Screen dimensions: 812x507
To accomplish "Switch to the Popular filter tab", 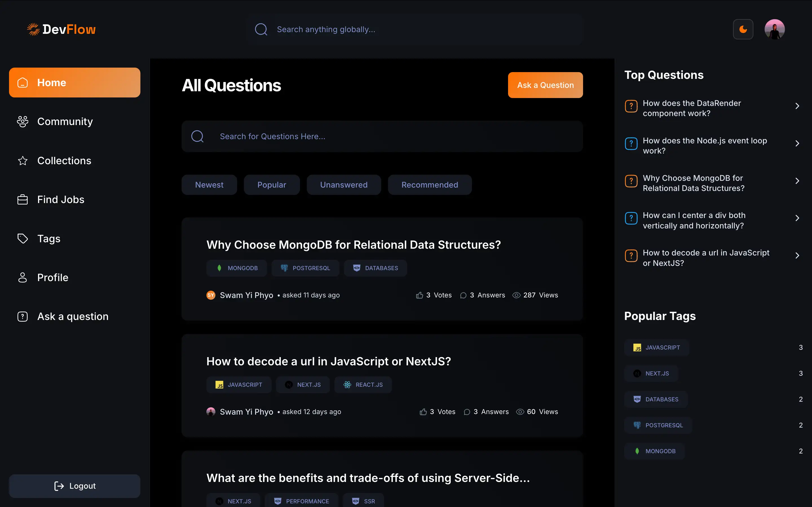I will coord(272,184).
